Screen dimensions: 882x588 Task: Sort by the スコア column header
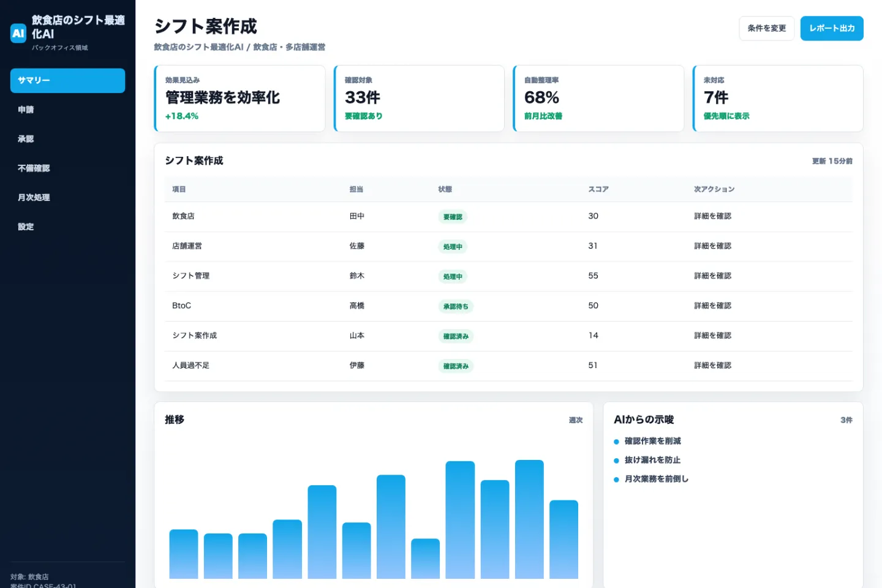(x=598, y=189)
